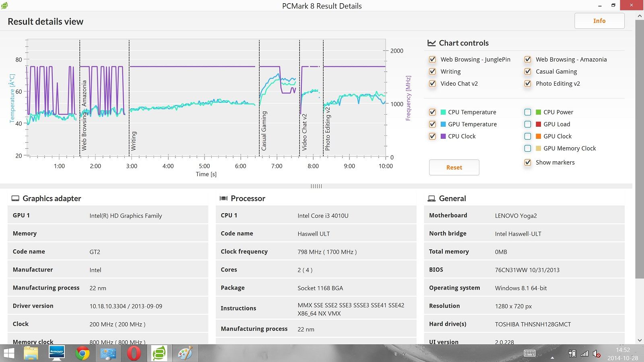Click the Processor chip icon
644x362 pixels.
coord(223,198)
